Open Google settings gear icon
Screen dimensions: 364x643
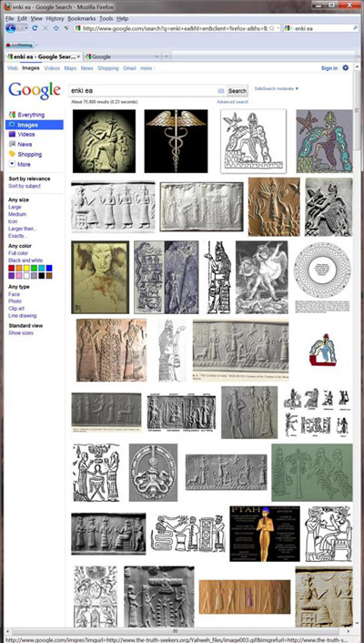(346, 68)
